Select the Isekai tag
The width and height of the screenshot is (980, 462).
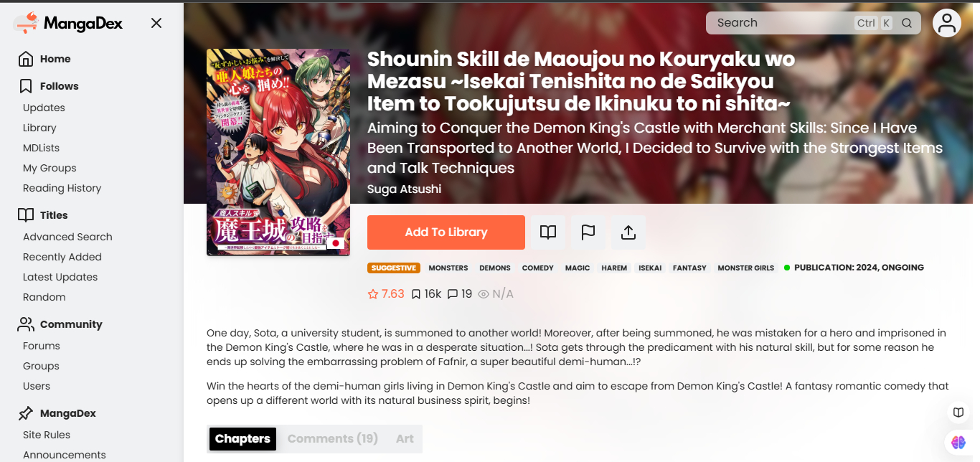(x=650, y=268)
